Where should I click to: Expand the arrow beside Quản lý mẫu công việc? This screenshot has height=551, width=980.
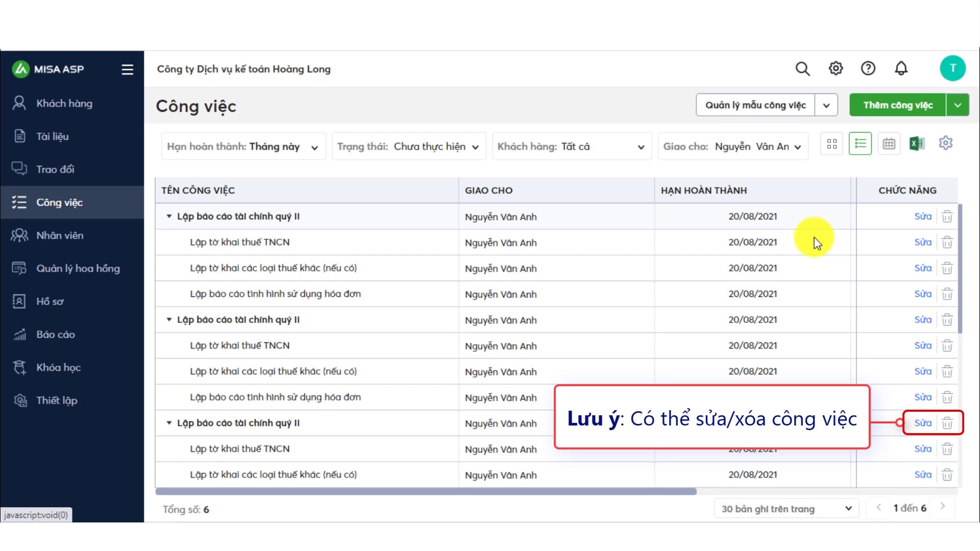pos(826,105)
